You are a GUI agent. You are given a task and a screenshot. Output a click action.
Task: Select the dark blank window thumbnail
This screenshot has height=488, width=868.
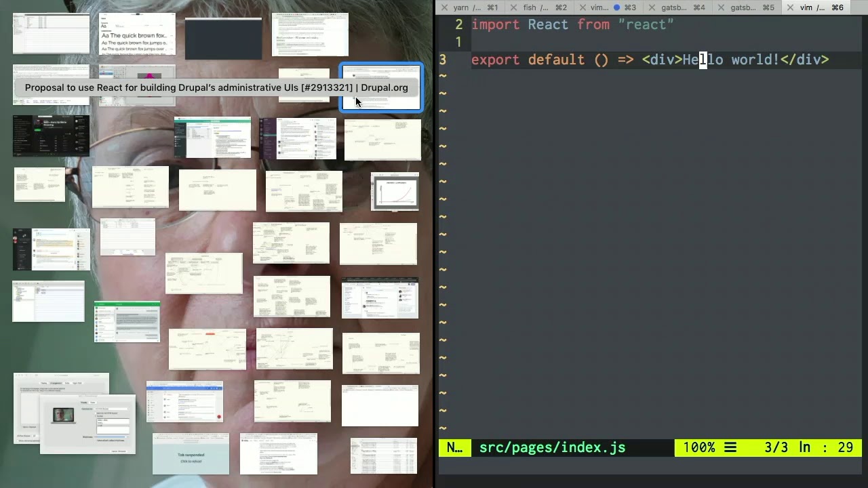[223, 39]
